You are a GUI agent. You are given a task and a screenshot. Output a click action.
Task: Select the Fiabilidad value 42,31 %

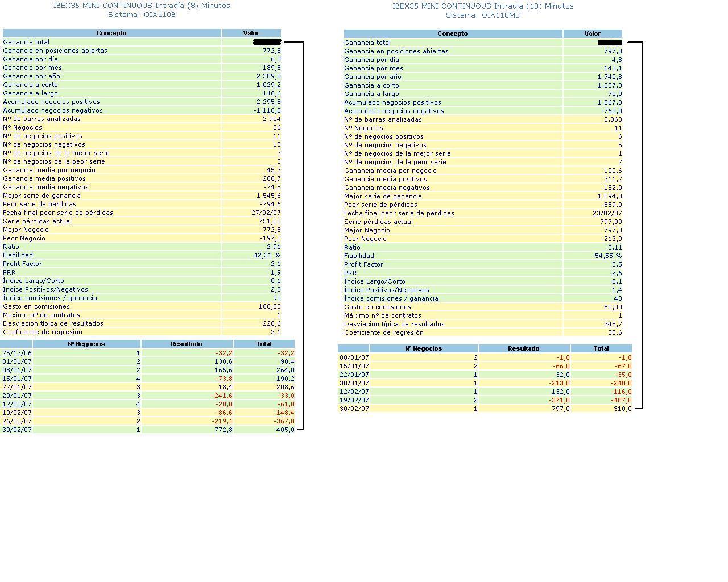click(267, 255)
